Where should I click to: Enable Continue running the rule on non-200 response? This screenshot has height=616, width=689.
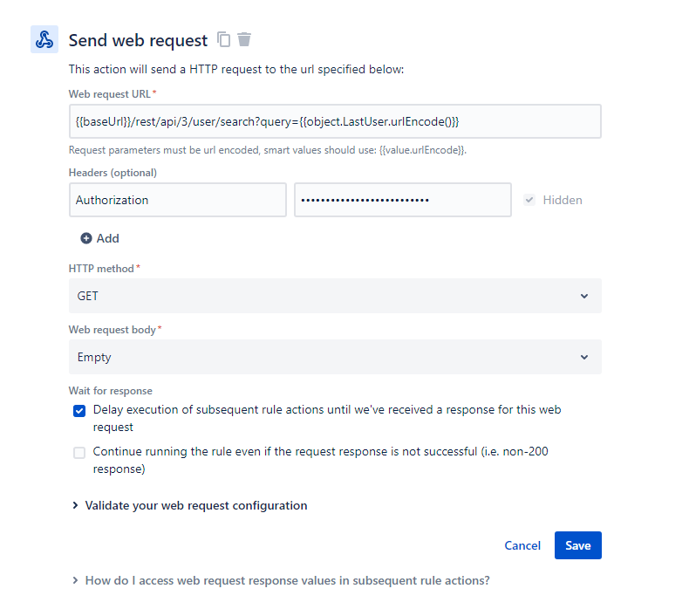(x=79, y=453)
